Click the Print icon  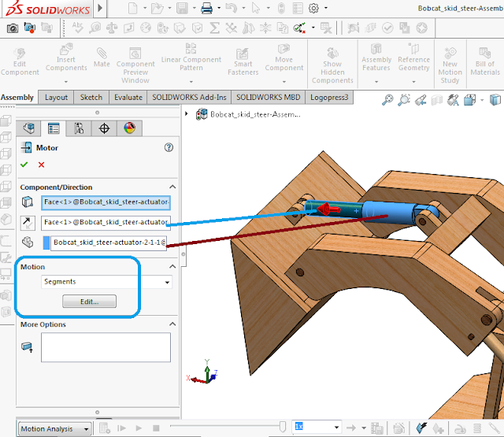(x=206, y=8)
